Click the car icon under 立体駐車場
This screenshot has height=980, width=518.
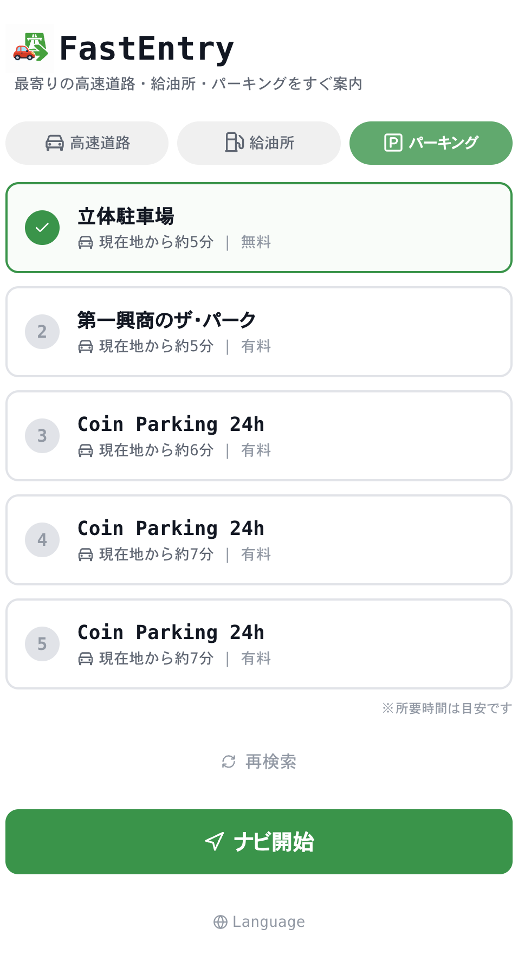coord(86,242)
